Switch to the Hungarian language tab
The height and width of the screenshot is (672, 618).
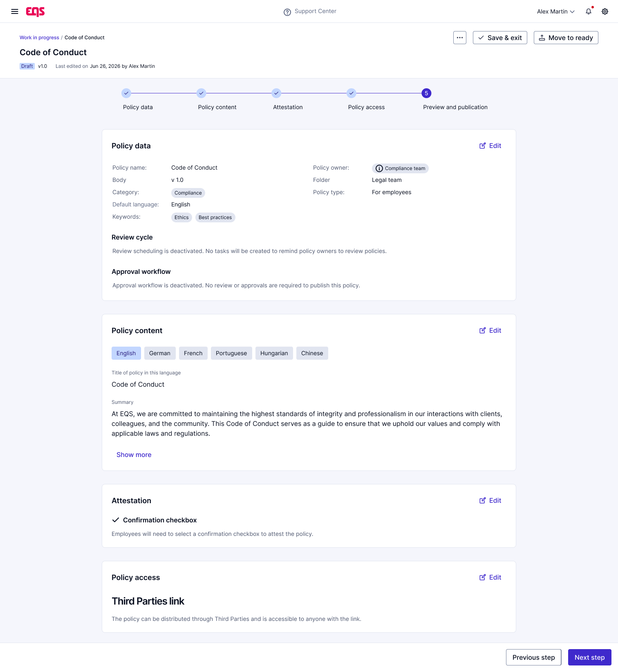click(274, 353)
